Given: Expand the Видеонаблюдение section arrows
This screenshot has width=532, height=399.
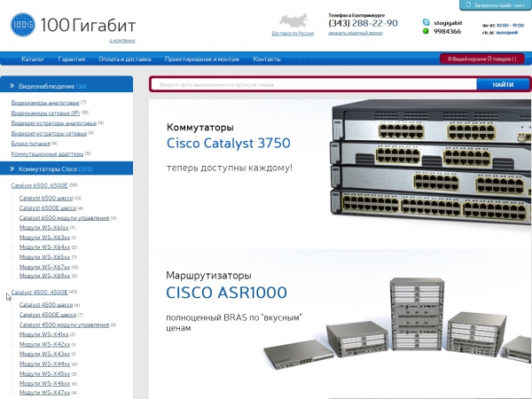Looking at the screenshot, I should [12, 85].
